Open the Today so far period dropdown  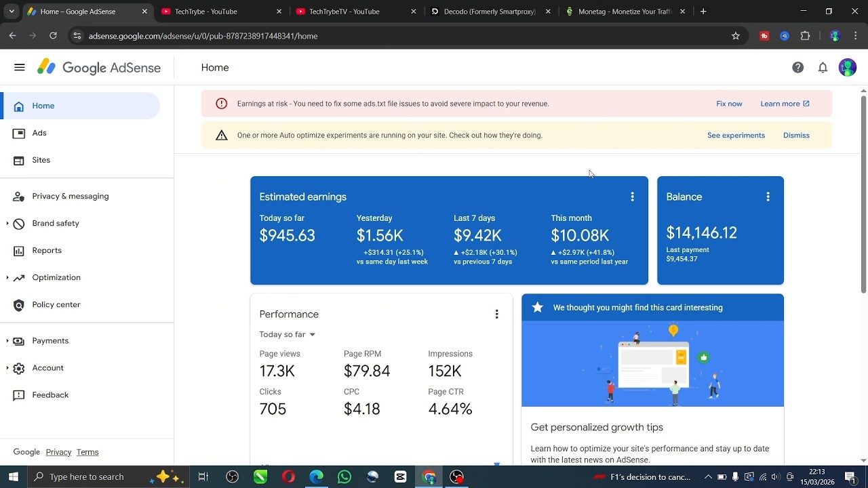(x=288, y=334)
